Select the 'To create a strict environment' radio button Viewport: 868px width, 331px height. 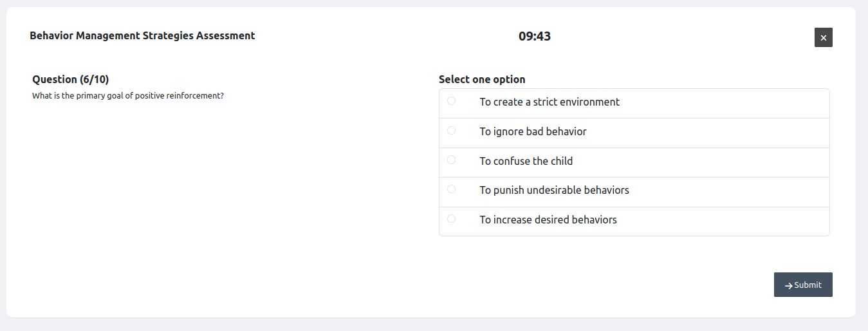[451, 101]
